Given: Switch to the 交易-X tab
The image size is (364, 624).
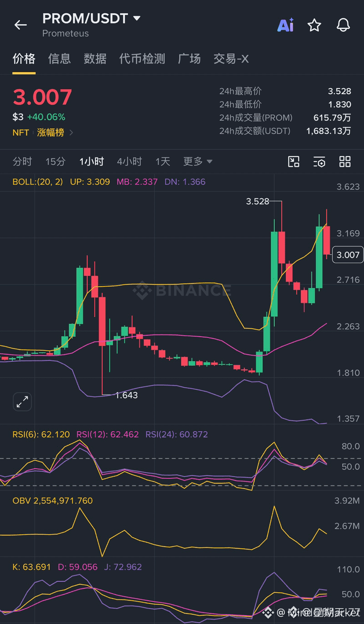Looking at the screenshot, I should pos(231,59).
